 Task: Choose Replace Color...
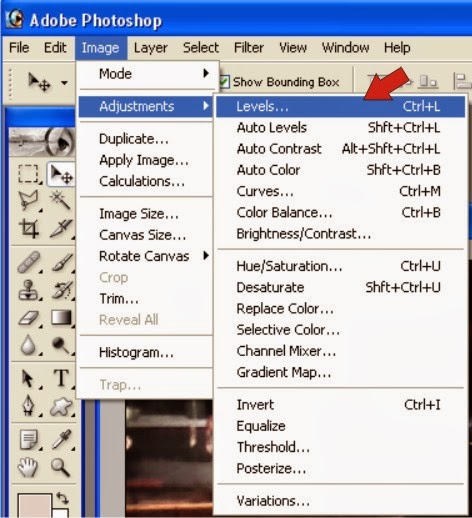[341, 308]
